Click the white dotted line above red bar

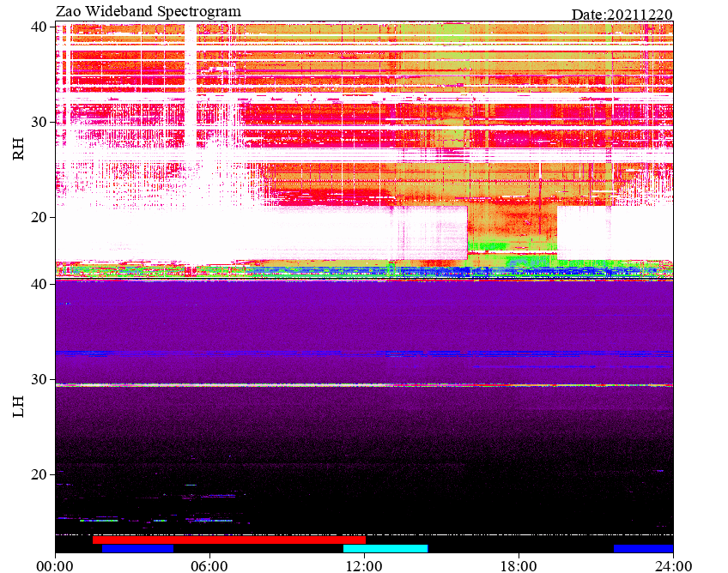point(365,534)
